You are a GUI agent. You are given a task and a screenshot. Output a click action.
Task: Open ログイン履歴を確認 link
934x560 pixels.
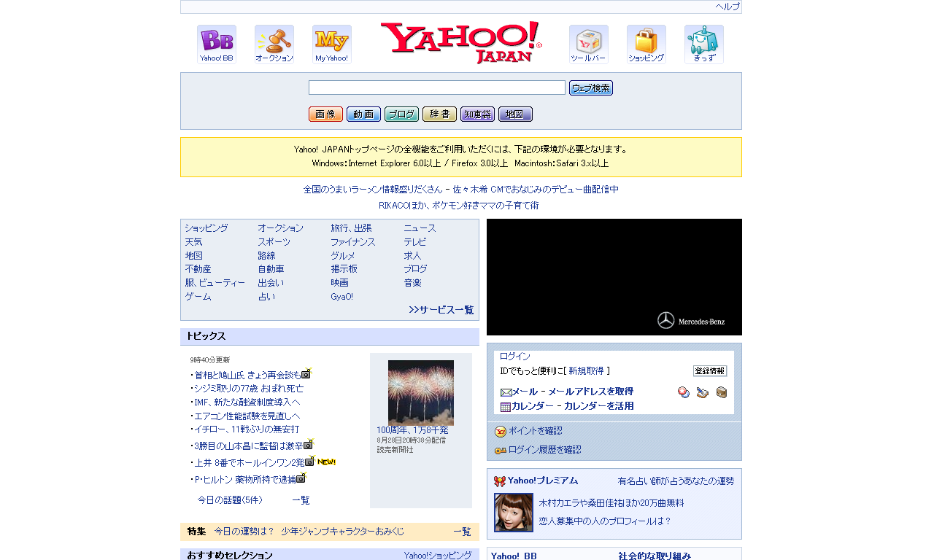(545, 450)
